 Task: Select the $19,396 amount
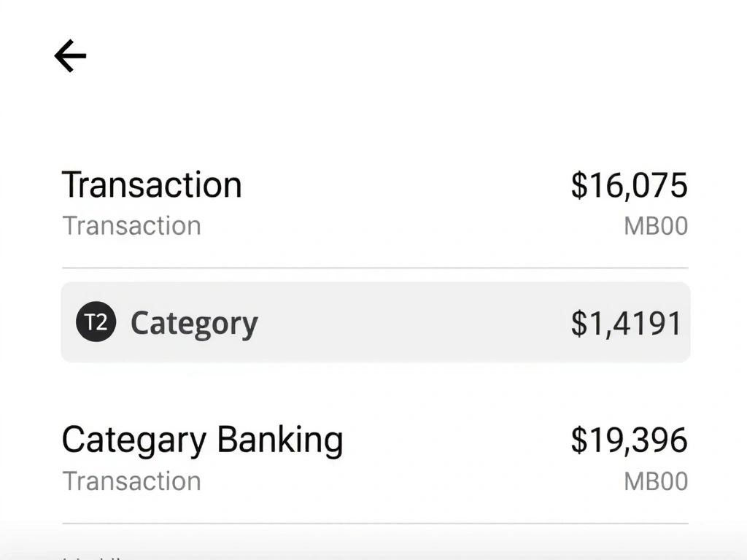pyautogui.click(x=630, y=440)
